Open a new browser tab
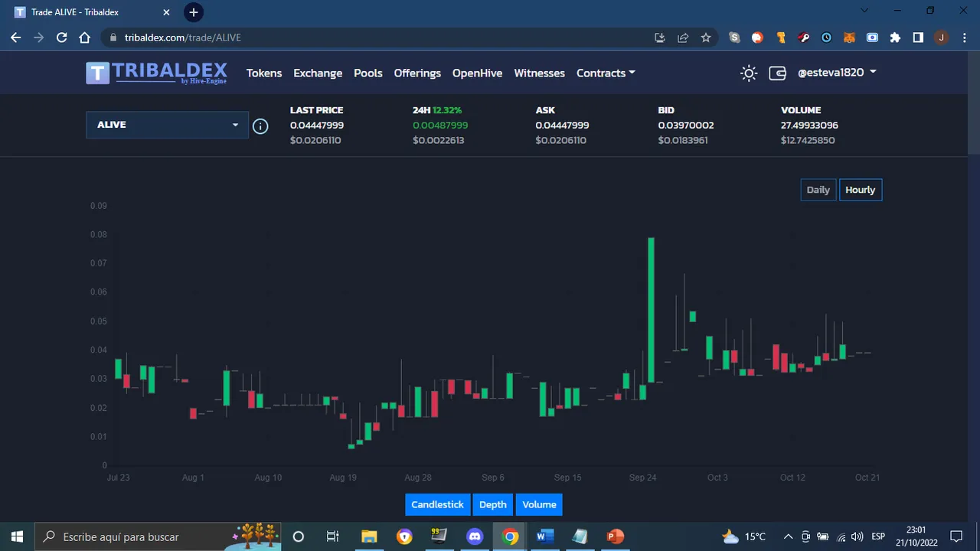This screenshot has width=980, height=551. coord(194,12)
